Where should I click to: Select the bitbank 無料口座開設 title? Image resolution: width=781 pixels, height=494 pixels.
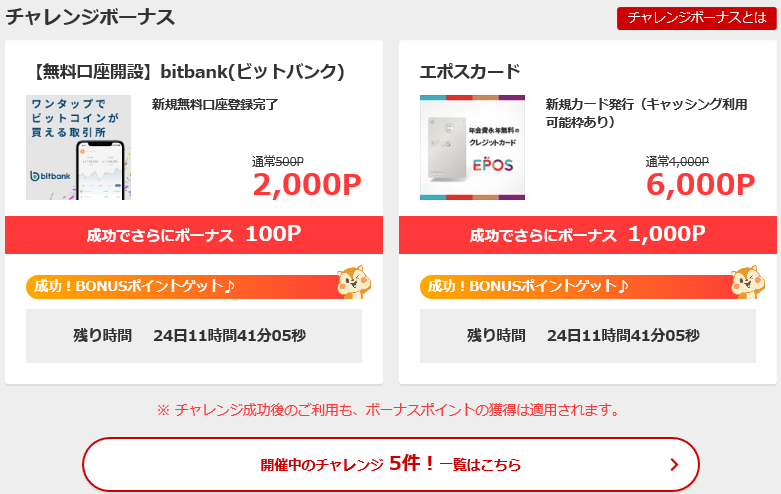tap(188, 72)
